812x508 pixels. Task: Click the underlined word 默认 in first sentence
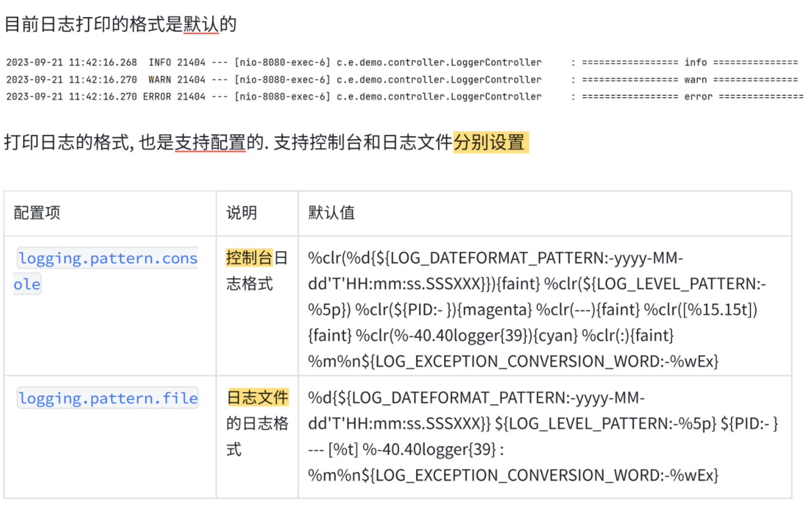pos(201,24)
